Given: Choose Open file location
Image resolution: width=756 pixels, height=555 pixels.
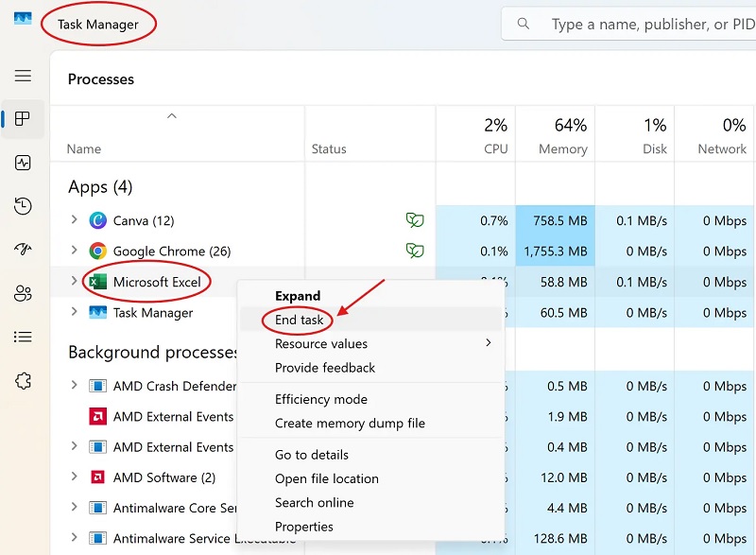Looking at the screenshot, I should point(370,478).
